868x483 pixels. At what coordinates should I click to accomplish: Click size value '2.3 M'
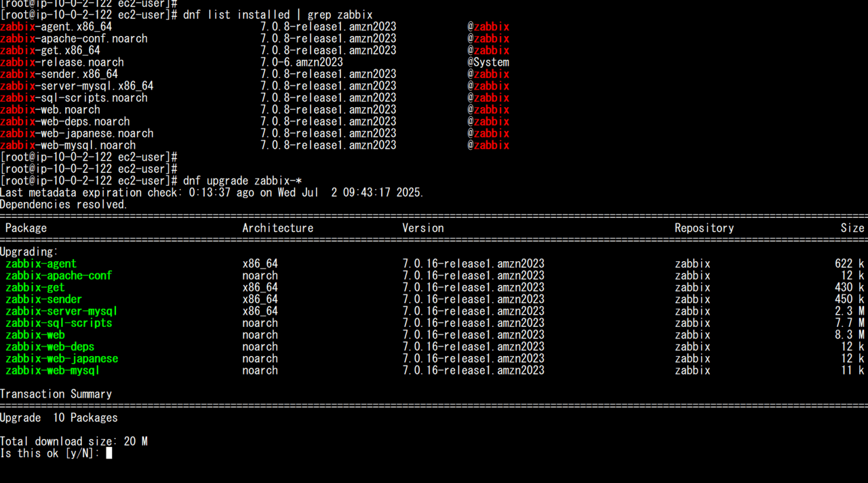click(850, 311)
